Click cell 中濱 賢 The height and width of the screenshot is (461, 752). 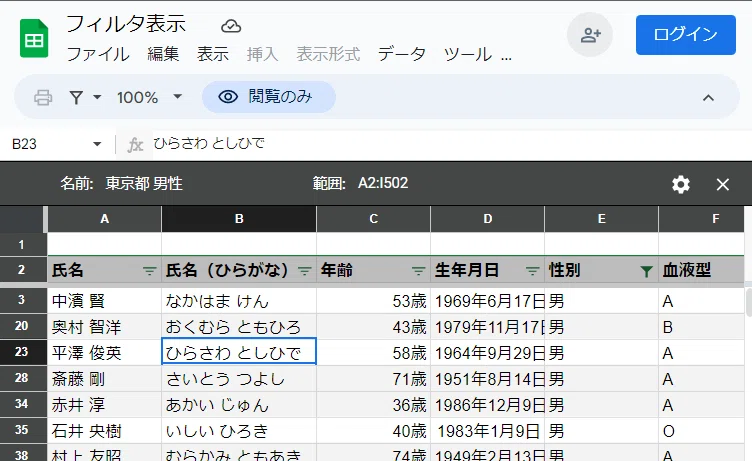tap(105, 301)
